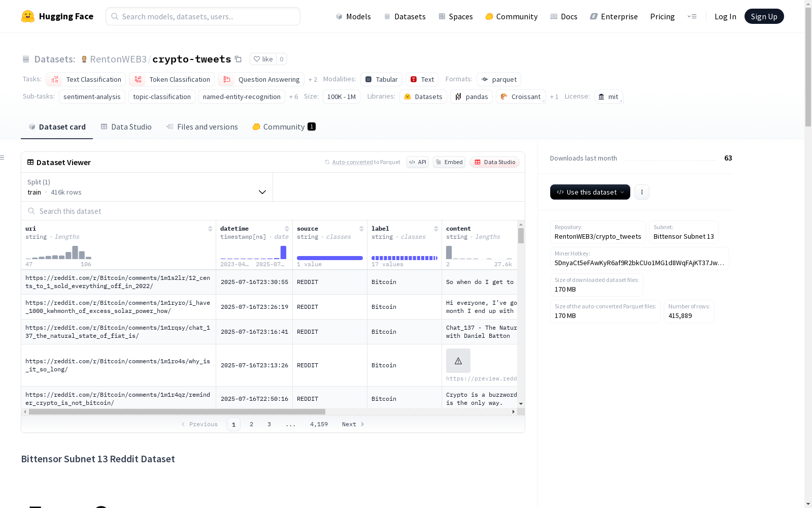Click the Hugging Face logo icon
The width and height of the screenshot is (812, 508).
coord(28,16)
